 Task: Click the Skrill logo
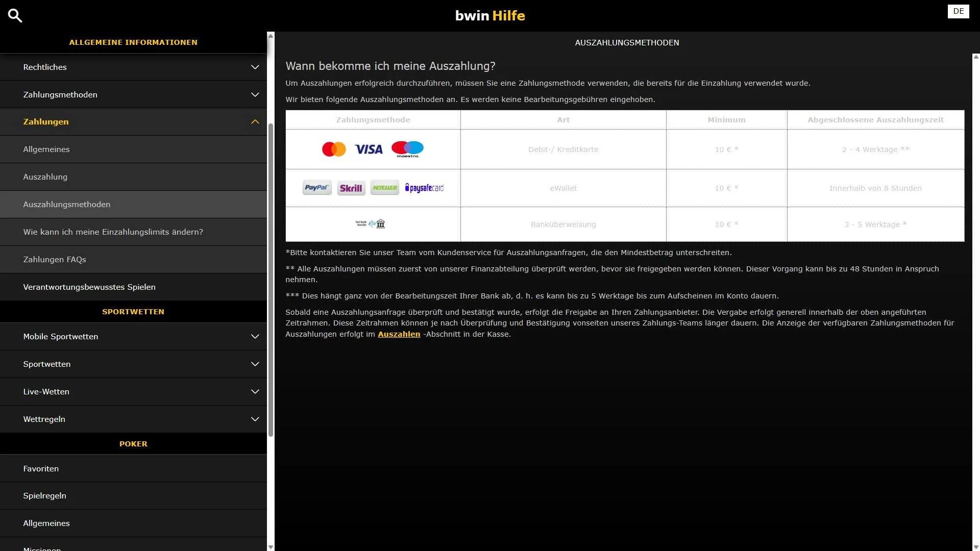[x=351, y=188]
